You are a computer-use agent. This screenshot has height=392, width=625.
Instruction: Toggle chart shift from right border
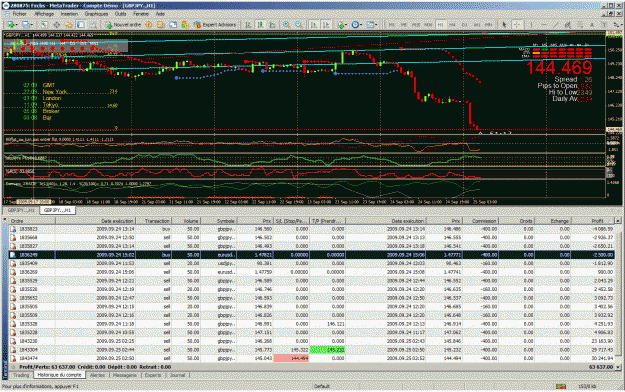point(326,25)
